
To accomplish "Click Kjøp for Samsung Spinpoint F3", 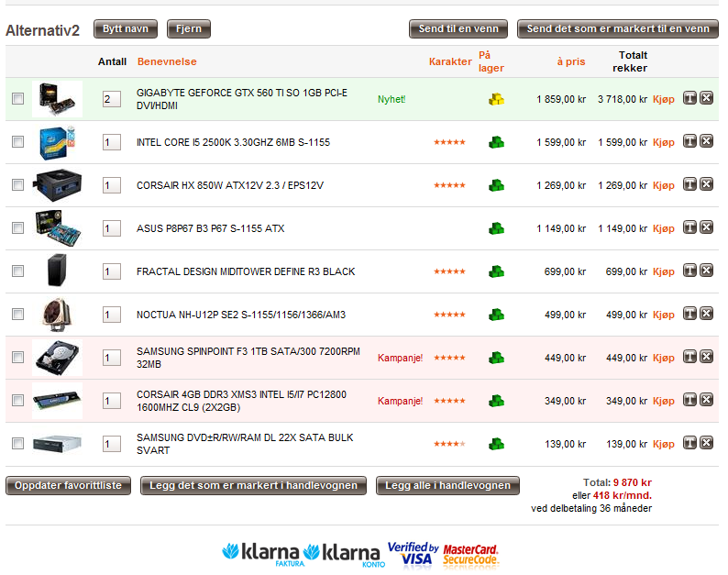I will [x=664, y=358].
